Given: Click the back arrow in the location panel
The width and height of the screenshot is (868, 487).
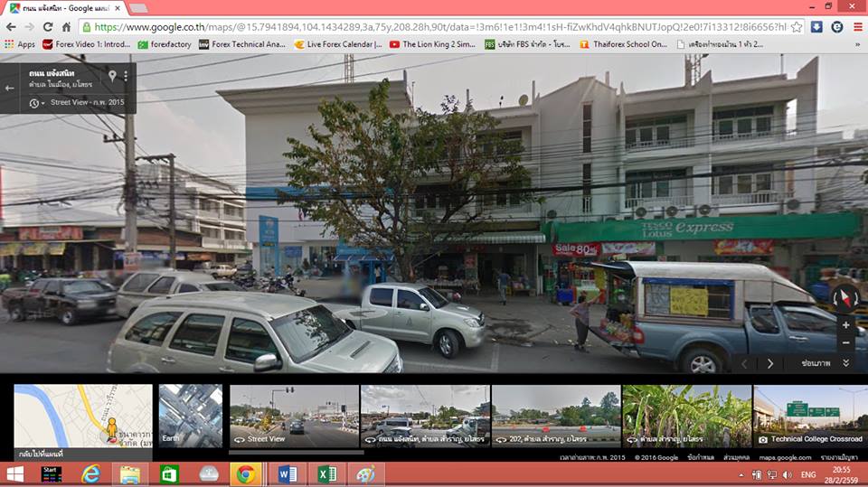Looking at the screenshot, I should point(10,88).
